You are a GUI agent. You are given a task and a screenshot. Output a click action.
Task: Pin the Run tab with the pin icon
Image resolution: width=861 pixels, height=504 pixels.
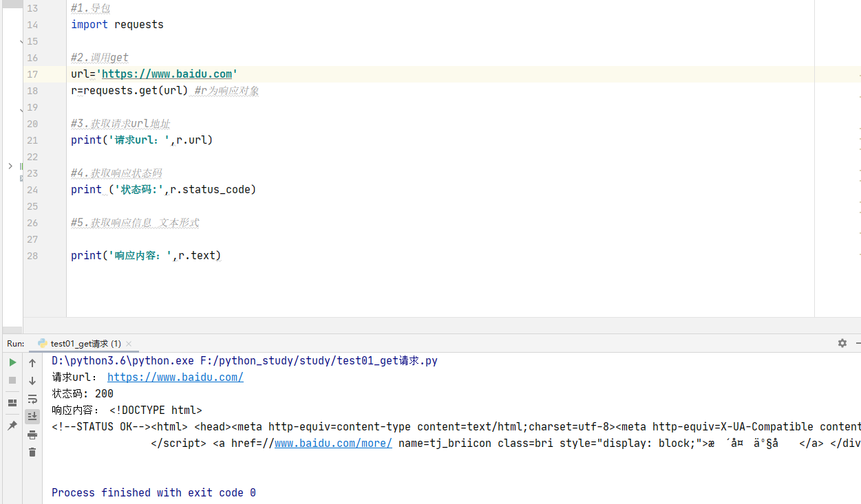point(12,426)
